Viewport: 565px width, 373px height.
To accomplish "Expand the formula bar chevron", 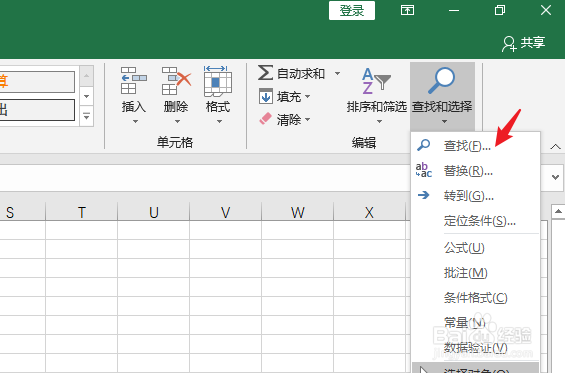I will pos(555,177).
